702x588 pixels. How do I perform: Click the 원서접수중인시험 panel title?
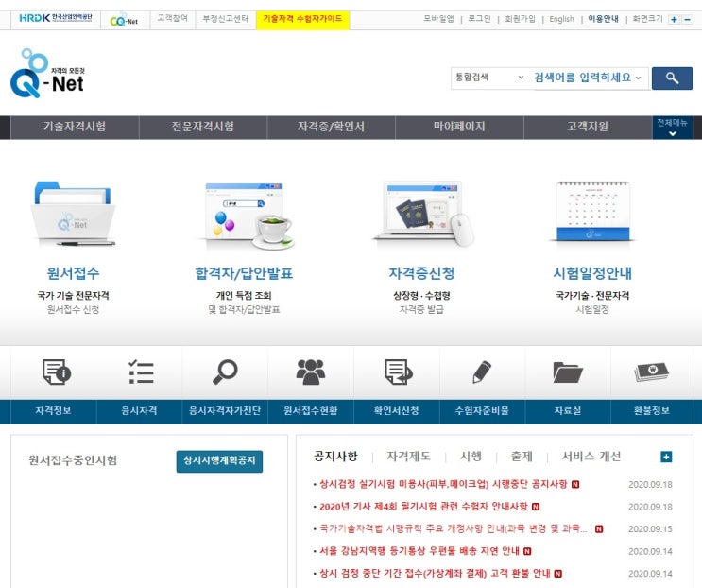click(73, 460)
